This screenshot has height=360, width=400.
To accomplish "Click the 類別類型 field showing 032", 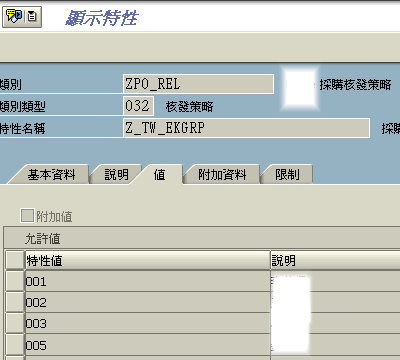I will [x=138, y=106].
